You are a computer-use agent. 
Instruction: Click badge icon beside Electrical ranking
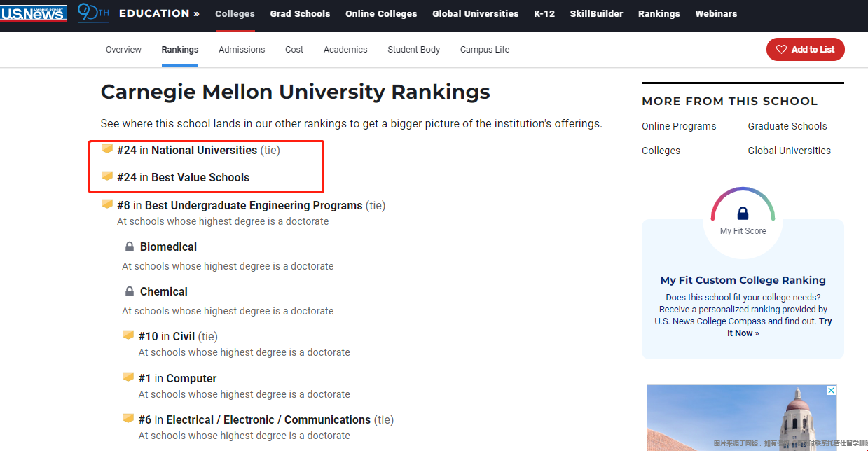128,419
